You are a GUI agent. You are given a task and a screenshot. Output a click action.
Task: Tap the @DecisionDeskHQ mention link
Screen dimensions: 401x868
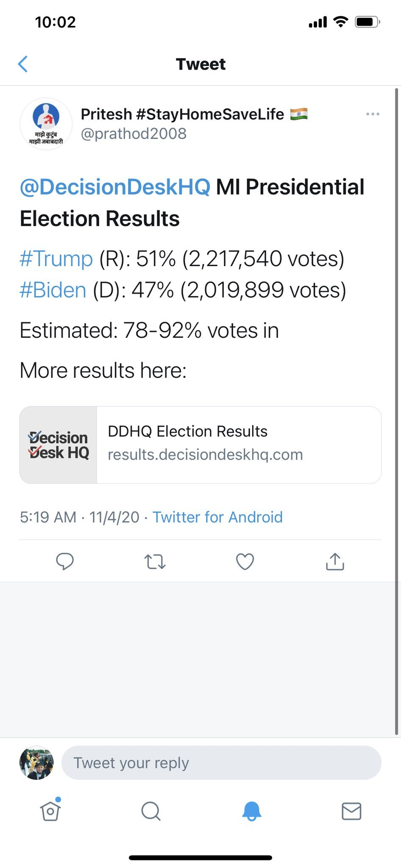(x=115, y=187)
